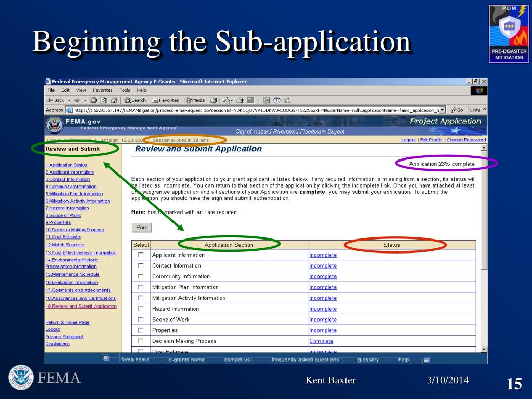Open the Search toolbar button
The height and width of the screenshot is (399, 532).
click(x=135, y=100)
